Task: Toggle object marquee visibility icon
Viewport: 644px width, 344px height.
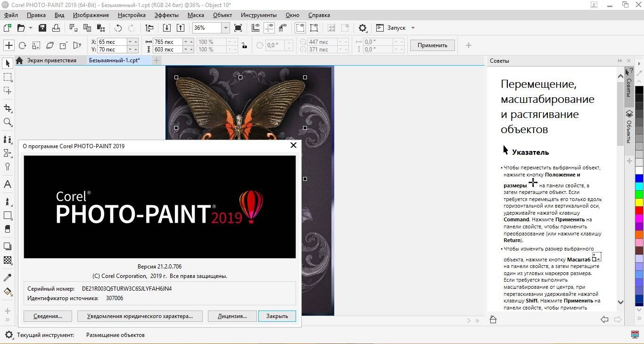Action: point(314,28)
